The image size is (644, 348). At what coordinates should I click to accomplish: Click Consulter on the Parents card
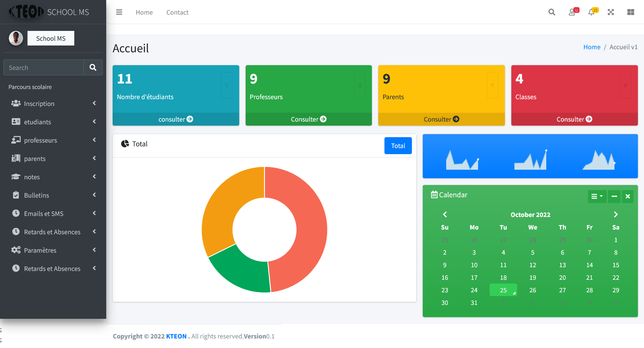(441, 119)
